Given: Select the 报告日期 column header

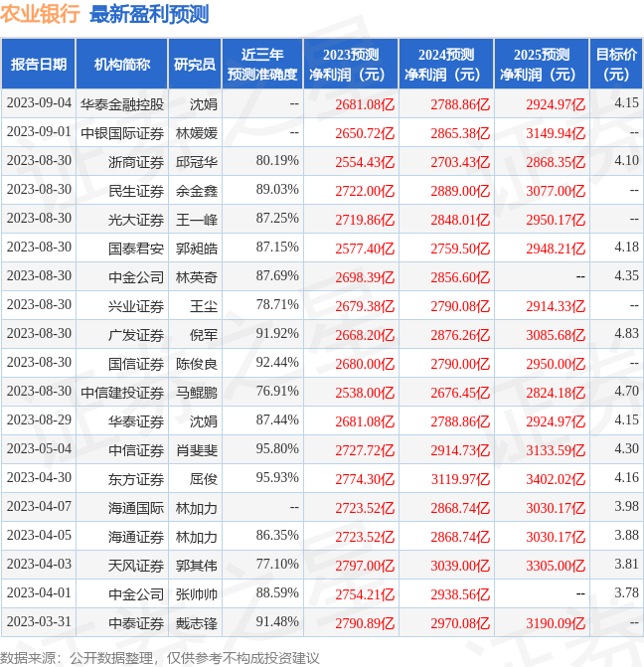Looking at the screenshot, I should 39,65.
